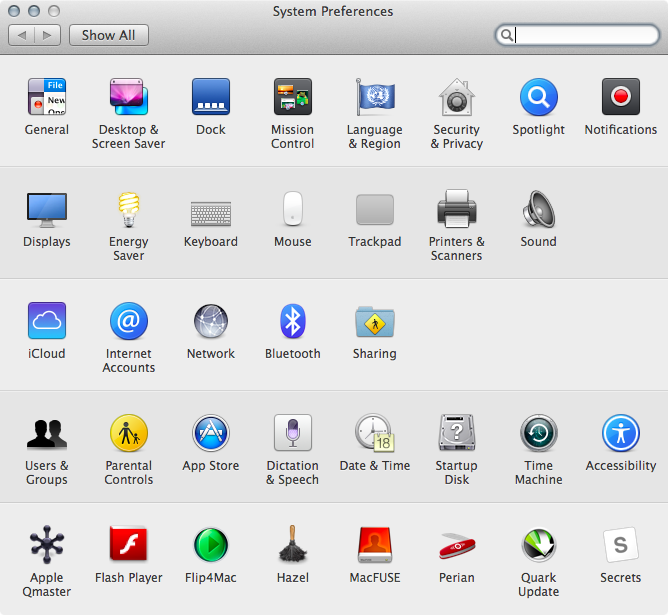Click the magnifying glass in search field
668x615 pixels.
coord(507,35)
